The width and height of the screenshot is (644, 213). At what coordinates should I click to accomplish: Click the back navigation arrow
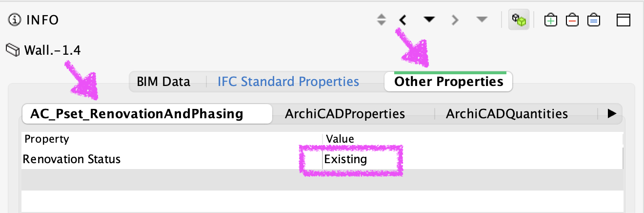point(403,20)
